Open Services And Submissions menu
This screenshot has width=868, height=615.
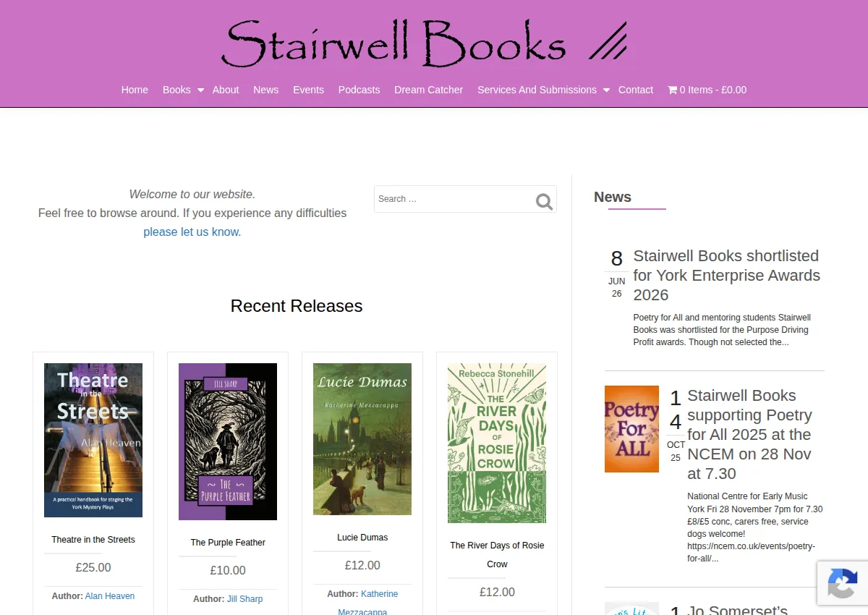(537, 90)
